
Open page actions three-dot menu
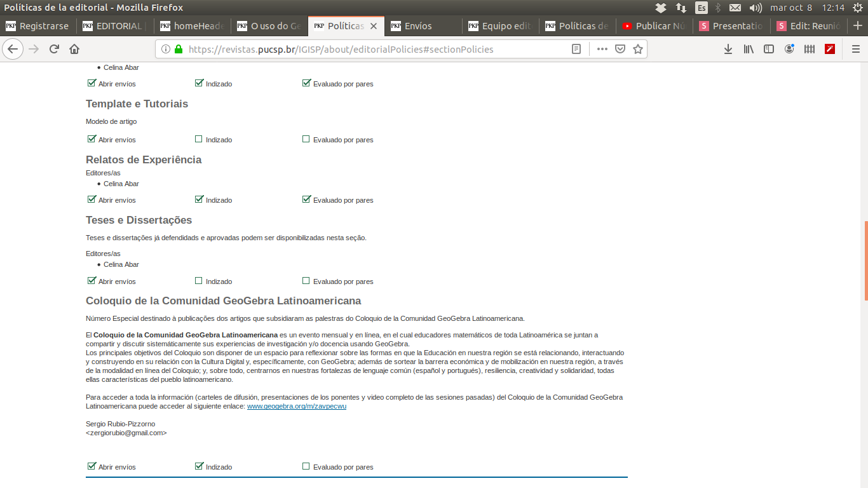(602, 49)
